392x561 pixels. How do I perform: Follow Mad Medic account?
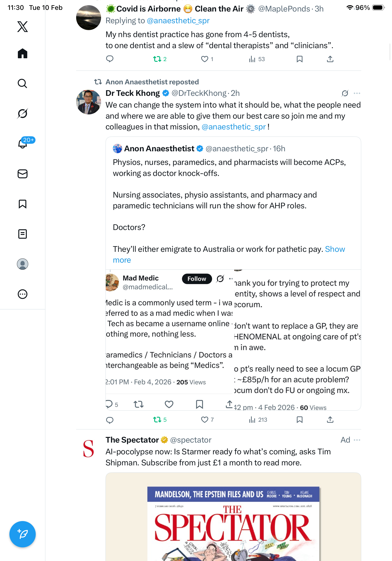pos(197,279)
